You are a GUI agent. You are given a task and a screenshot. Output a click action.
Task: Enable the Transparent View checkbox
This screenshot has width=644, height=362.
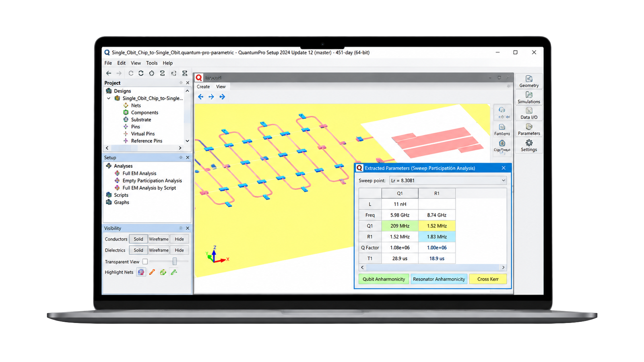point(145,261)
